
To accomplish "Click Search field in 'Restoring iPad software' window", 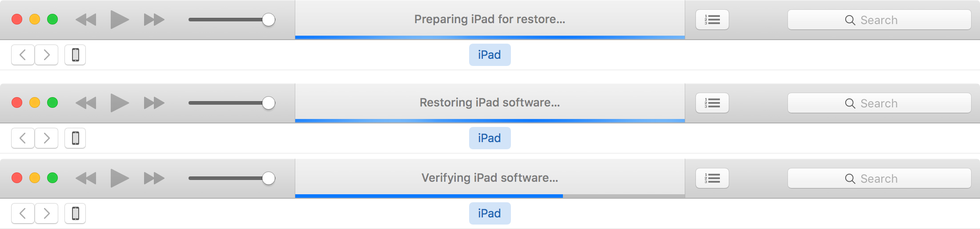I will coord(879,103).
